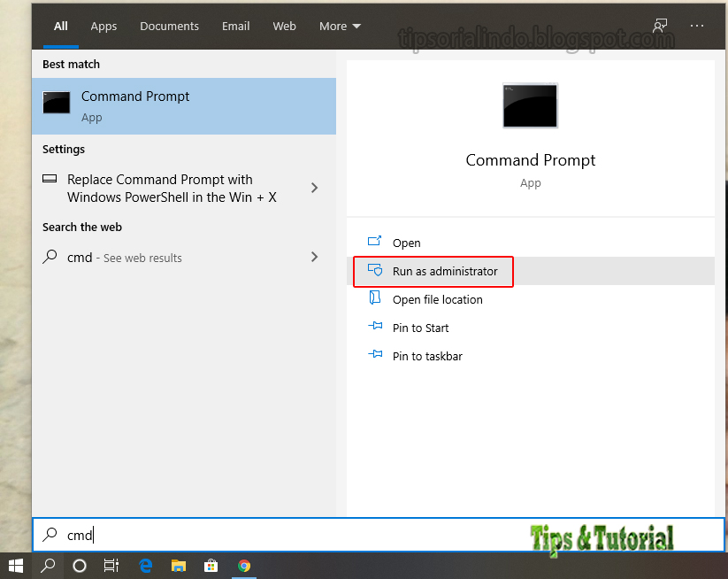
Task: Switch to the Documents tab
Action: click(169, 26)
